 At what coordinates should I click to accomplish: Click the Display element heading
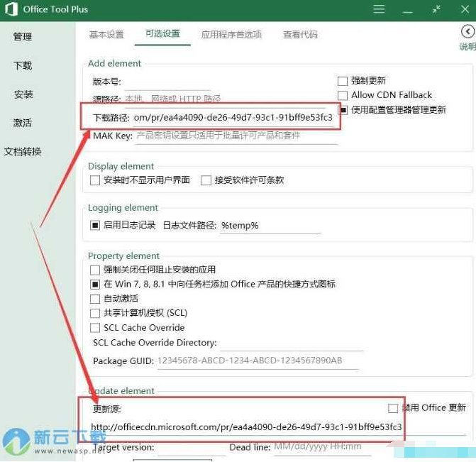point(121,167)
